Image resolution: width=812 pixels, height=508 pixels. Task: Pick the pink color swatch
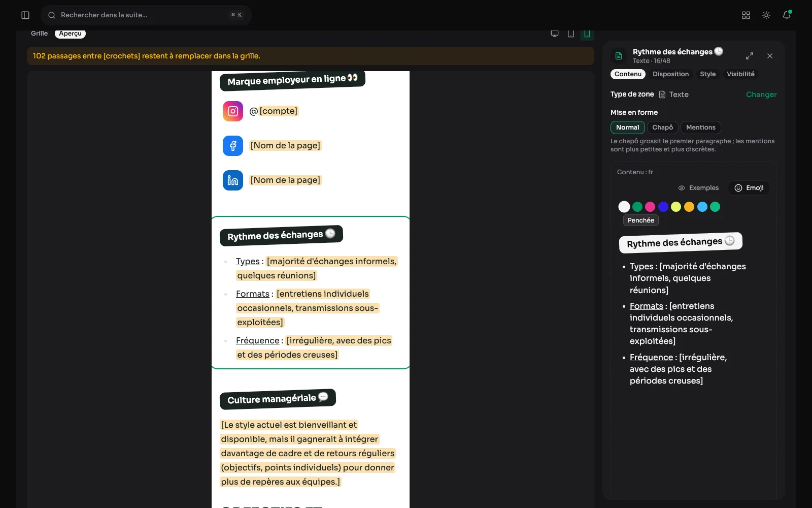click(x=650, y=207)
